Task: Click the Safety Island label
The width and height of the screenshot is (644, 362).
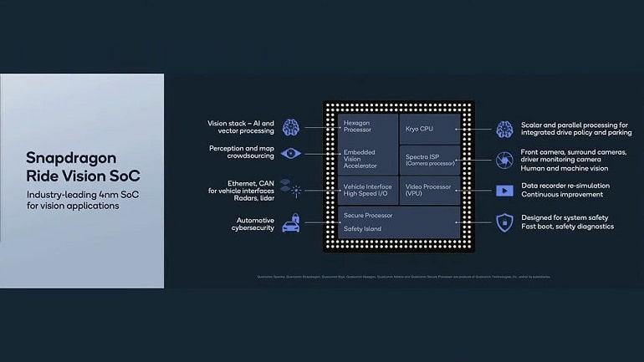Action: [x=362, y=229]
